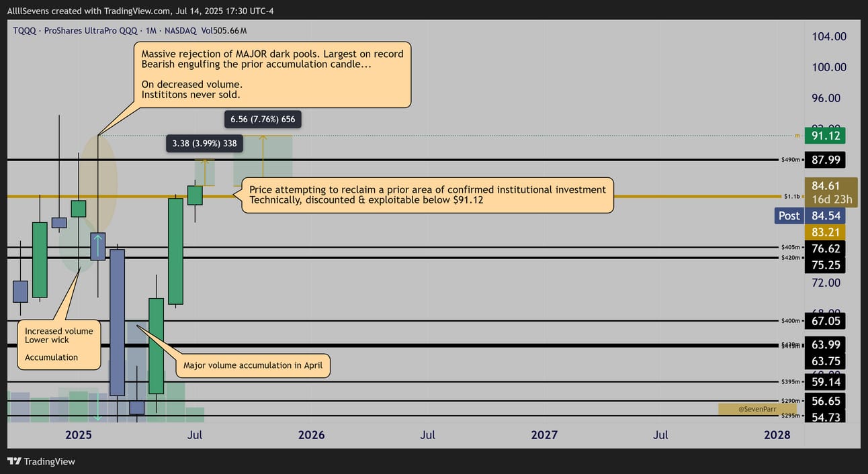The width and height of the screenshot is (868, 474).
Task: Click the Jul label between 2027 and 2028
Action: [x=660, y=435]
